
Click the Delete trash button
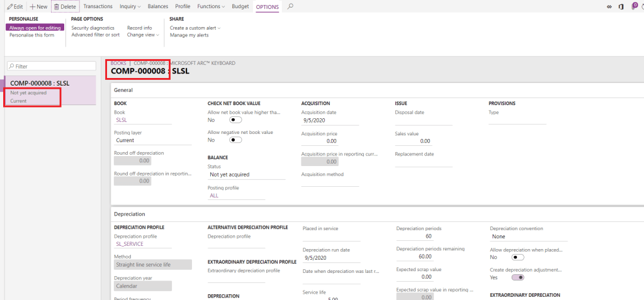[65, 6]
